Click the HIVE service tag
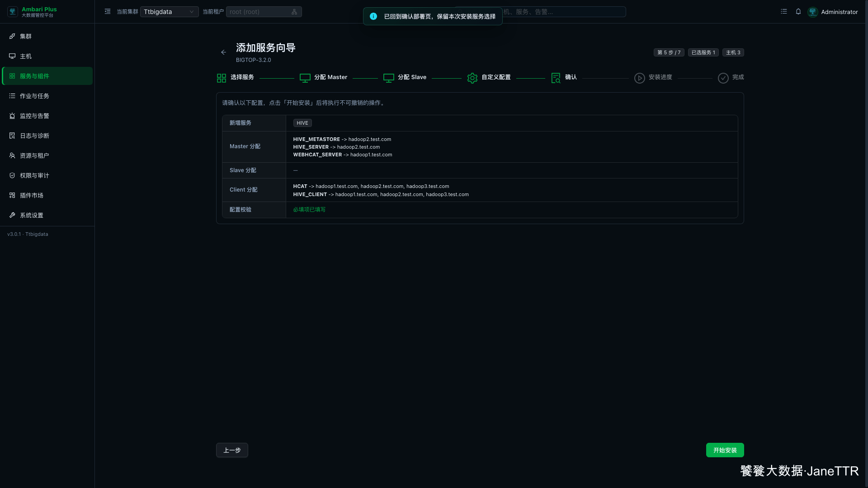The width and height of the screenshot is (868, 488). click(x=302, y=123)
